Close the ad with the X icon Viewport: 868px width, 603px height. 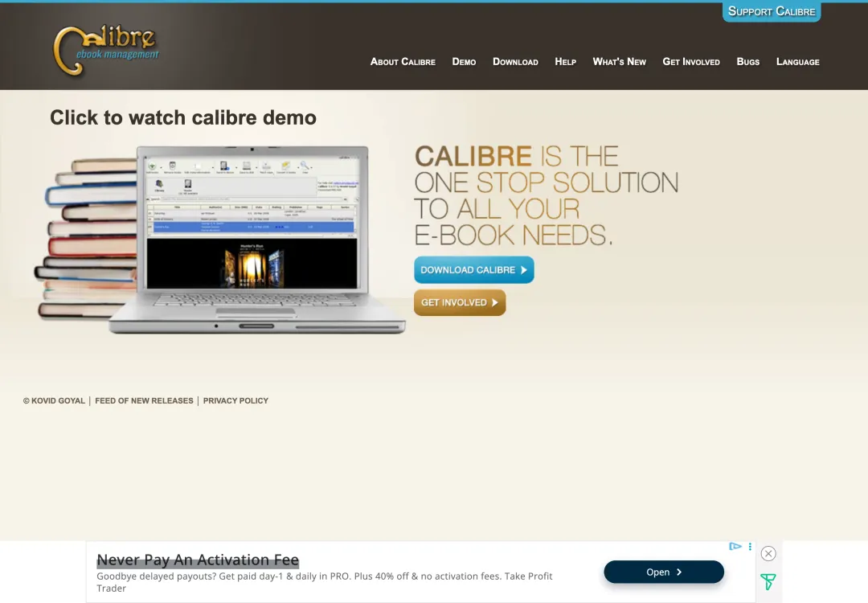click(768, 553)
